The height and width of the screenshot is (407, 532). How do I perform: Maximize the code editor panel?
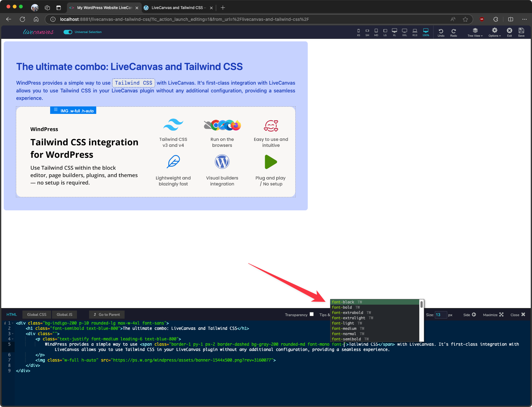[493, 315]
